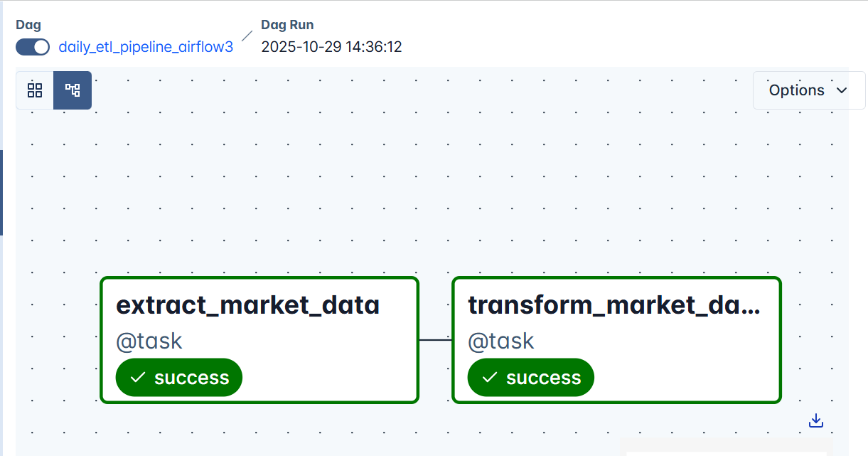This screenshot has width=868, height=456.
Task: Click the checkmark inside transform_market_data success badge
Action: pos(490,377)
